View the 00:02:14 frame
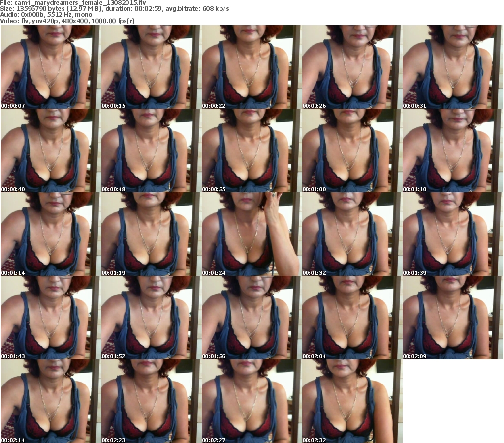 51,401
